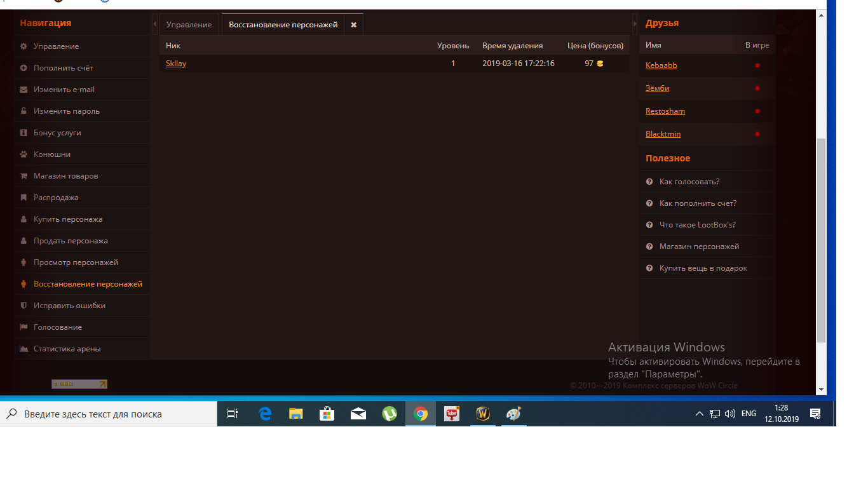Screen dimensions: 868x488
Task: Open the Skllay character link
Action: 176,64
